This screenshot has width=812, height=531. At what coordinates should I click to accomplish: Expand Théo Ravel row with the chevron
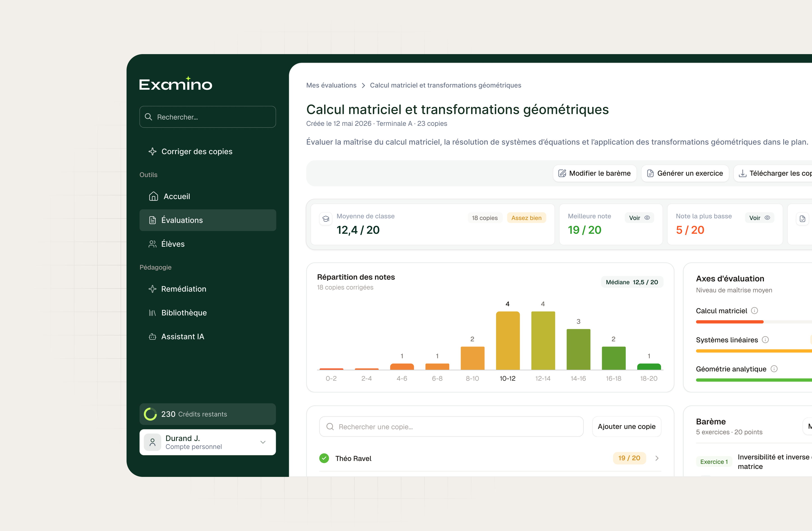[x=657, y=458]
